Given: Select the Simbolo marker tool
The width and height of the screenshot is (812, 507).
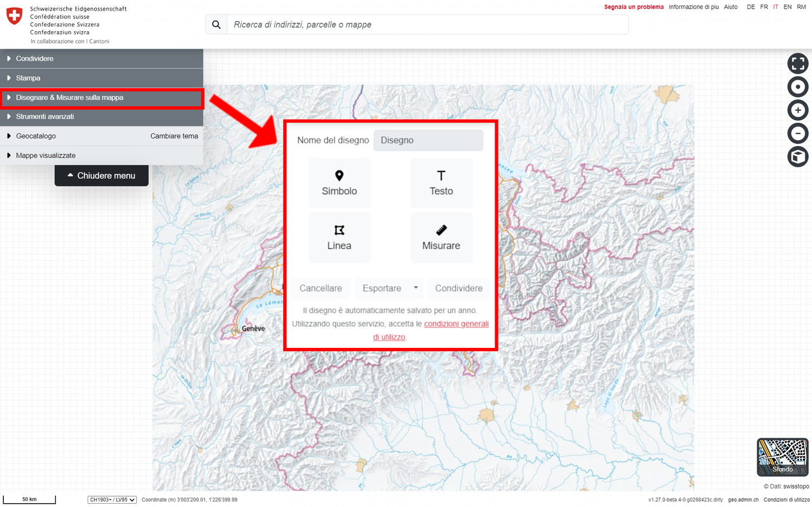Looking at the screenshot, I should [x=339, y=183].
